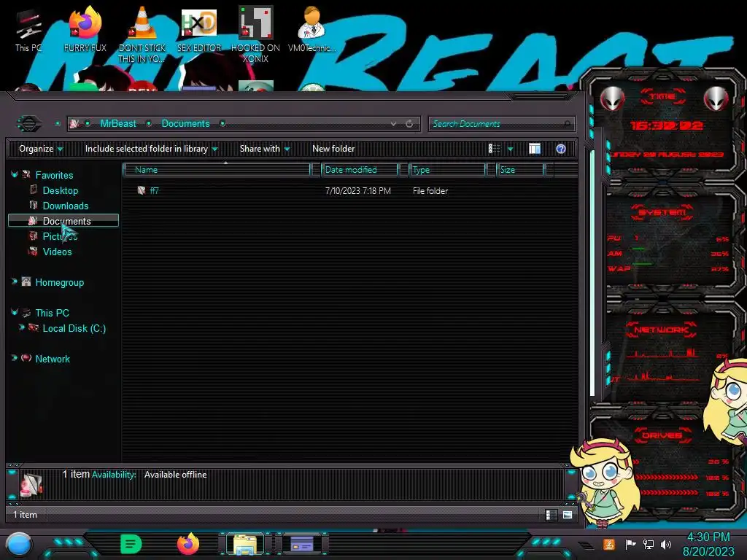Launch the DONT STICK THIS IN YO VLC shortcut
The width and height of the screenshot is (747, 560).
pos(142,34)
